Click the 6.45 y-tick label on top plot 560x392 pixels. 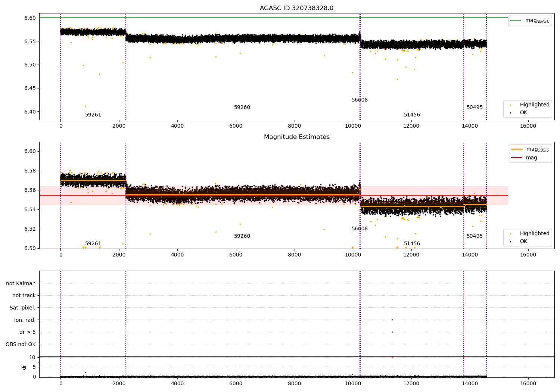tap(30, 88)
